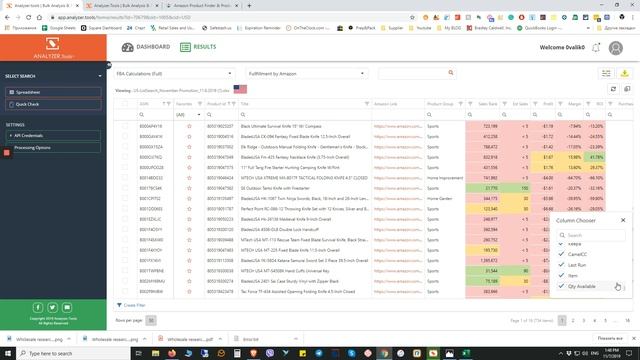Screen dimensions: 640x360
Task: Uncheck CamelCC in Column Chooser
Action: point(561,254)
